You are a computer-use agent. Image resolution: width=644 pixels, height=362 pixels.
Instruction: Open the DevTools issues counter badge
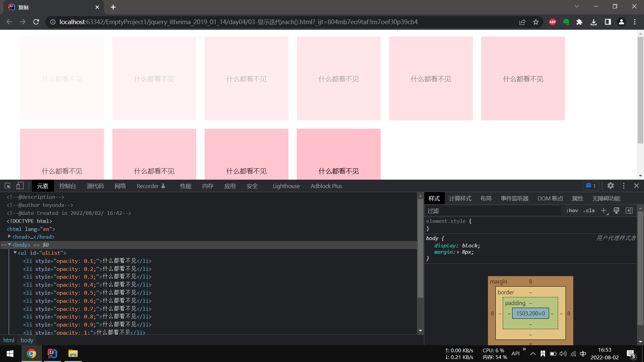tap(591, 186)
